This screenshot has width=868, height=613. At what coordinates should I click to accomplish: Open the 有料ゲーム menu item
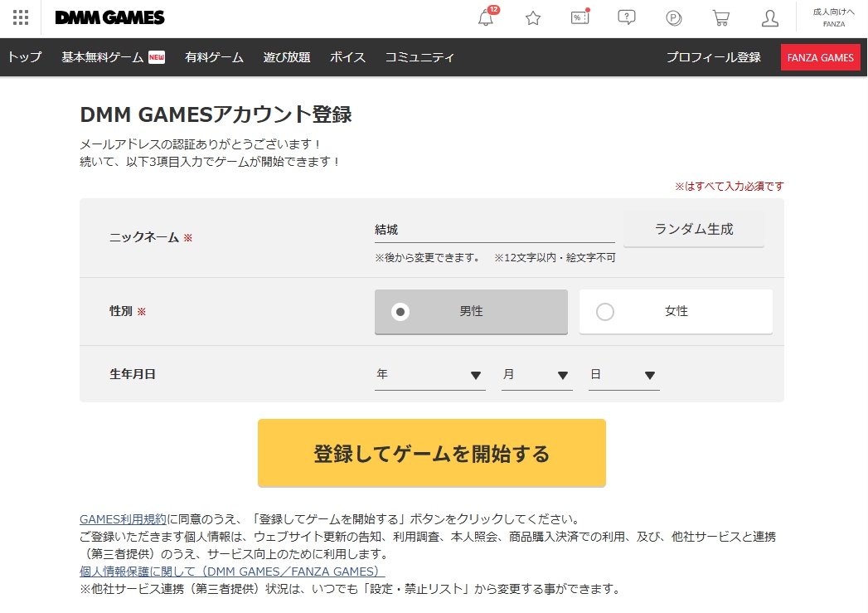point(214,57)
